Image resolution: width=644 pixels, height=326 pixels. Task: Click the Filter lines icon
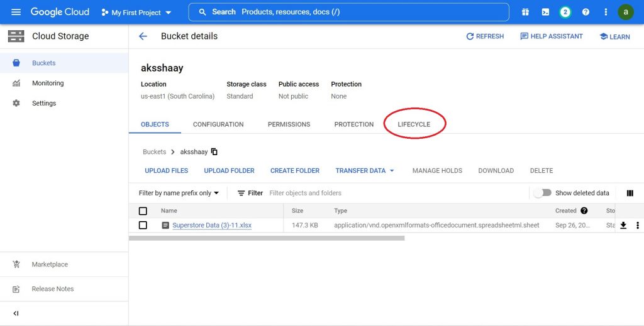coord(241,193)
